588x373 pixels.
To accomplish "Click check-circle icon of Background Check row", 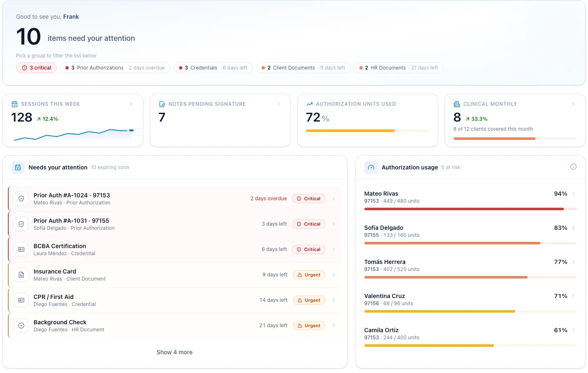I will 21,326.
